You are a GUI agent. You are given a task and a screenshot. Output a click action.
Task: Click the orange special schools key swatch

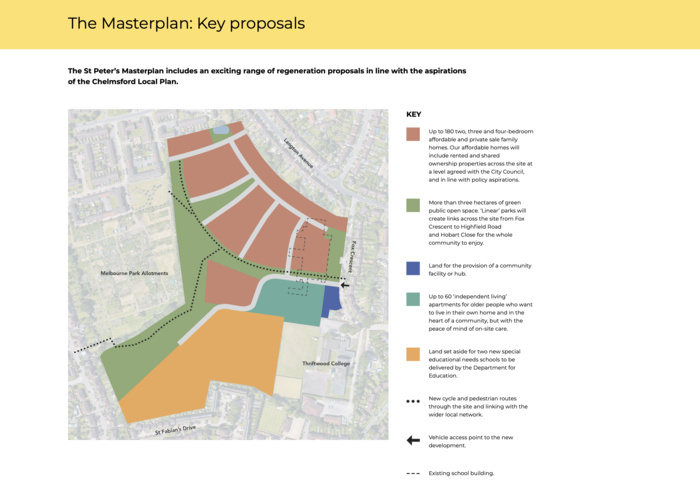point(413,354)
